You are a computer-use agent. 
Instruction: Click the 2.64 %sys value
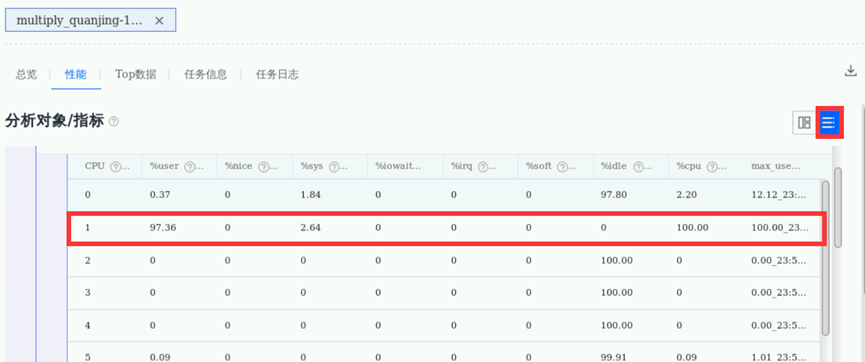point(310,227)
